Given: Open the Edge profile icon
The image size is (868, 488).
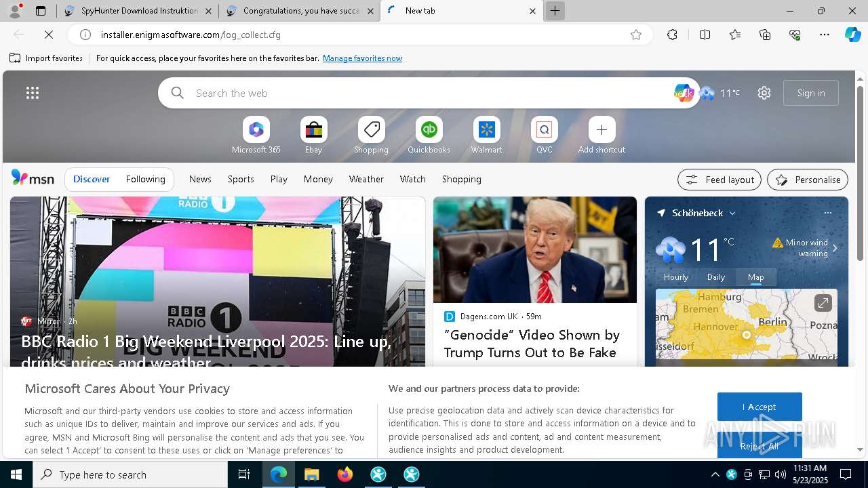Looking at the screenshot, I should [x=14, y=11].
